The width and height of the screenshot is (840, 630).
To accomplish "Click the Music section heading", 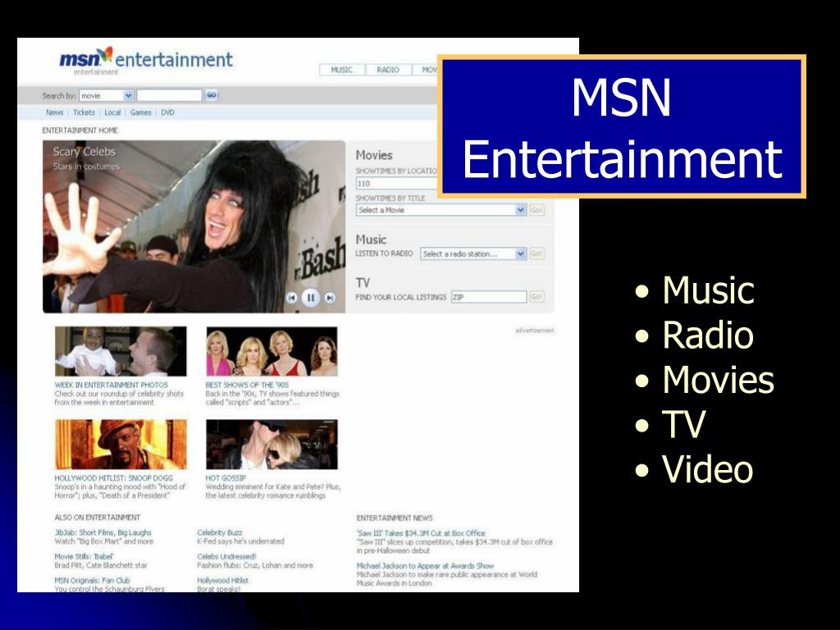I will point(371,240).
